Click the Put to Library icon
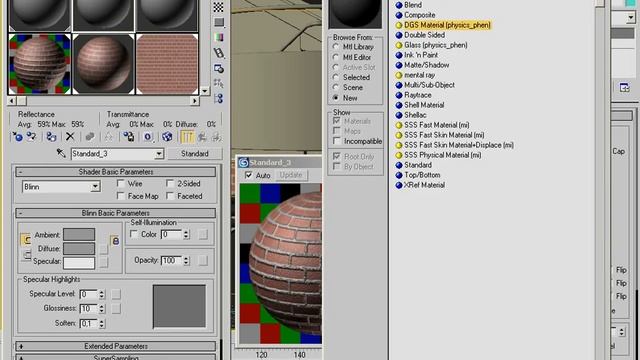The width and height of the screenshot is (640, 360). point(129,137)
